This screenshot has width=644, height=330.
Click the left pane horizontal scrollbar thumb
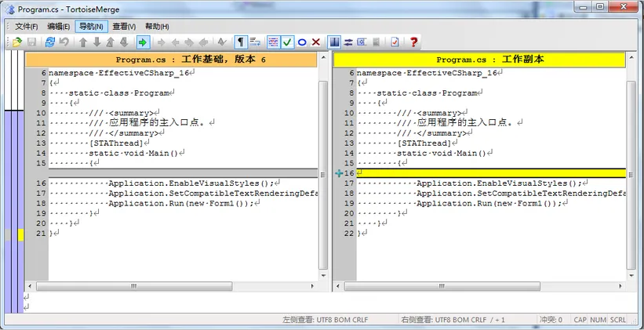pyautogui.click(x=134, y=286)
